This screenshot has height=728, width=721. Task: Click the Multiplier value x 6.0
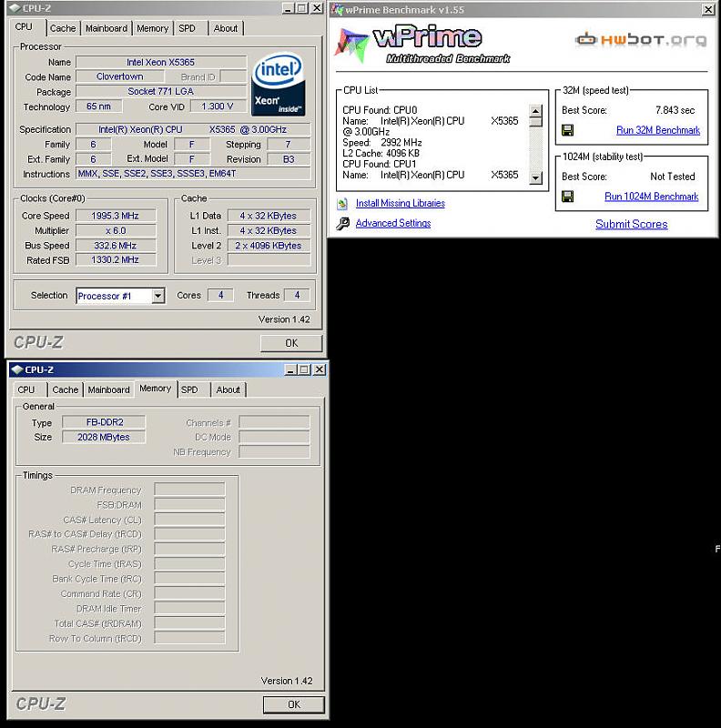coord(116,231)
